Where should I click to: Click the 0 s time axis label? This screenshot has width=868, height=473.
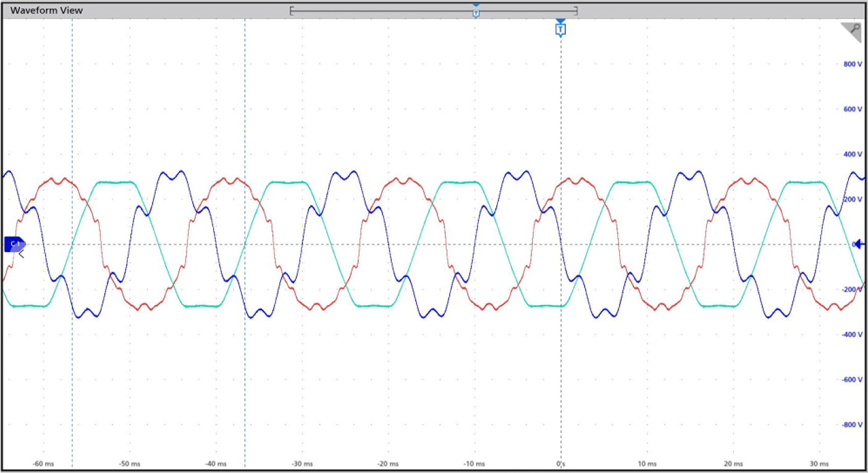[560, 464]
